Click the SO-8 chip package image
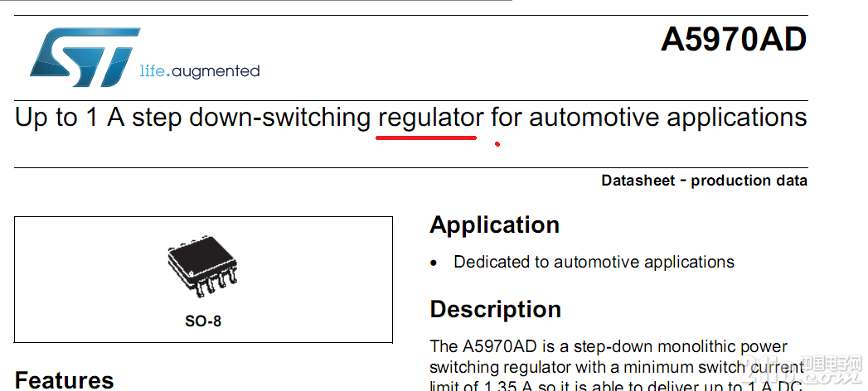 202,267
